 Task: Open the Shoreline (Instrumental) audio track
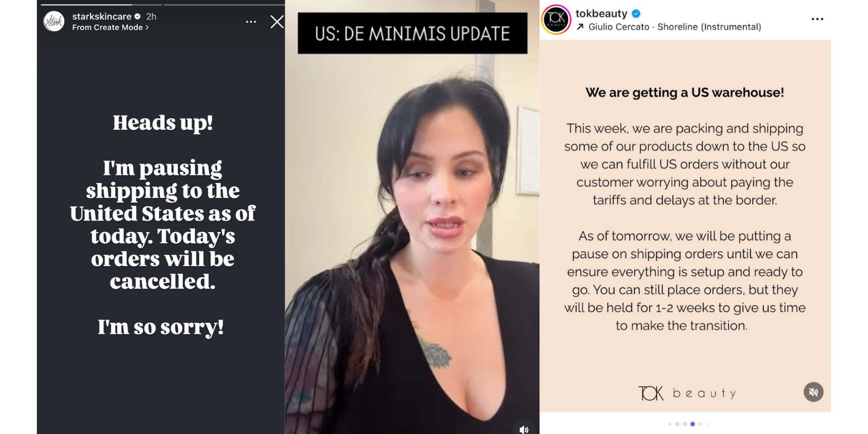coord(709,27)
